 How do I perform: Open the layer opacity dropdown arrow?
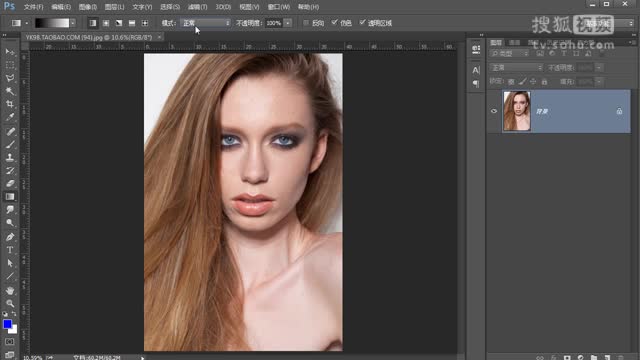(x=598, y=68)
